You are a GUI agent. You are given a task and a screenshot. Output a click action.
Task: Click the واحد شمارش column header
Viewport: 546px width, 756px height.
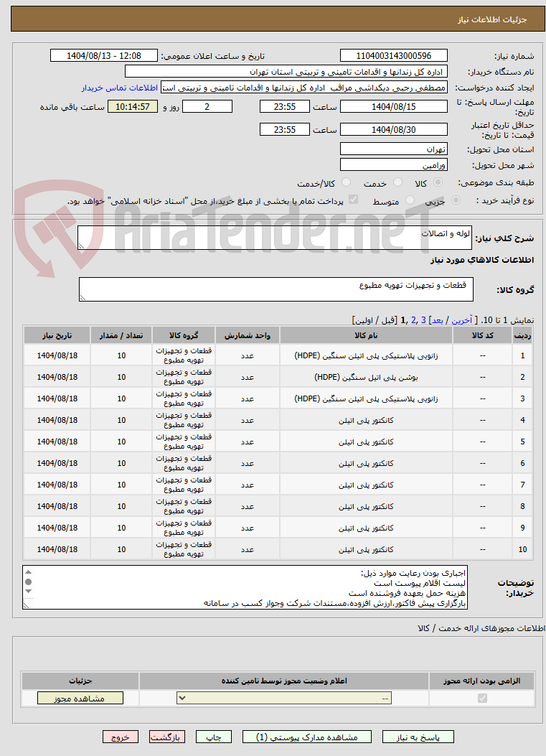248,335
